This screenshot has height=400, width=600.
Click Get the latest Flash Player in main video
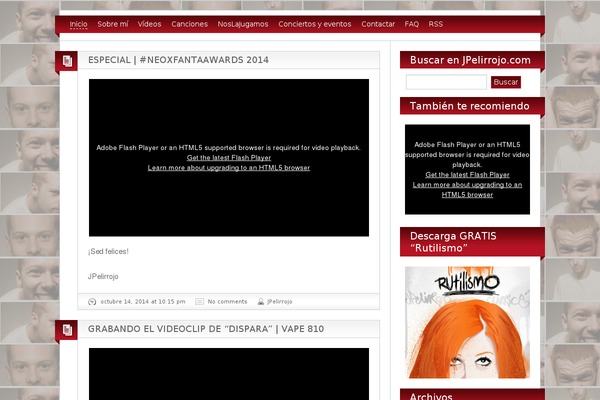[x=229, y=158]
